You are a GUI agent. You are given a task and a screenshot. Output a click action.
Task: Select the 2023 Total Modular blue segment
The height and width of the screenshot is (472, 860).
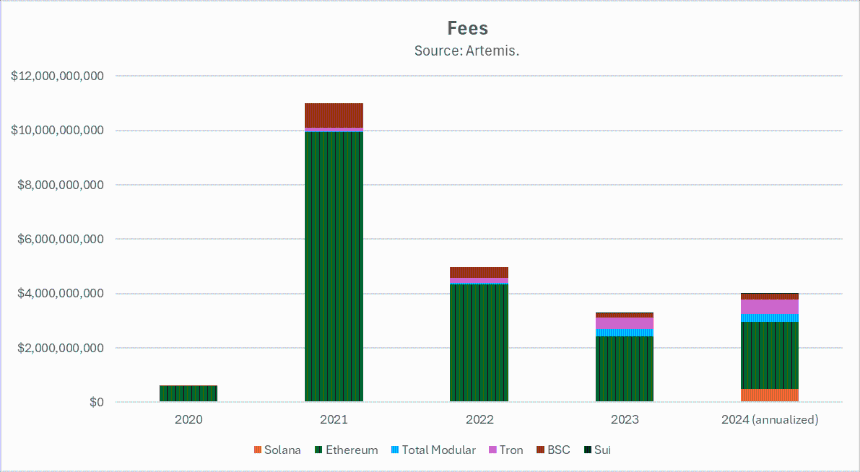click(624, 332)
